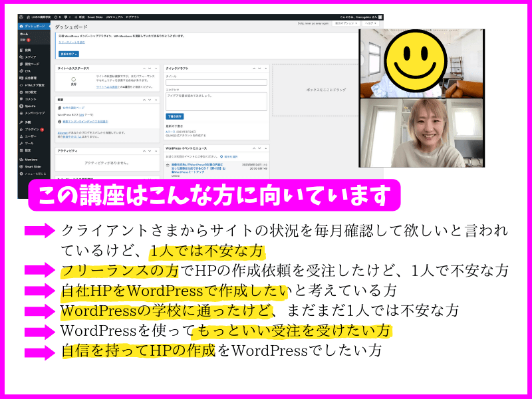Image resolution: width=532 pixels, height=399 pixels.
Task: Open the コメント (Comments) sidebar menu
Action: tap(31, 98)
